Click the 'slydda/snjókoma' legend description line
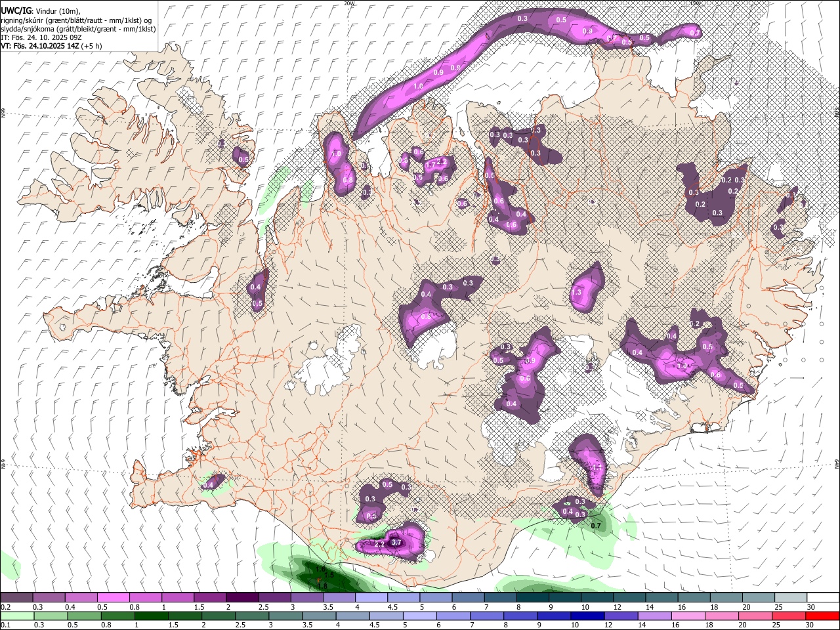The width and height of the screenshot is (840, 630). 78,29
